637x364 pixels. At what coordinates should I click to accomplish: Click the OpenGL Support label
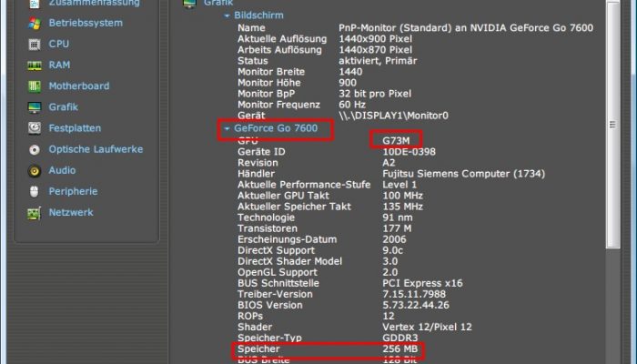pos(278,273)
